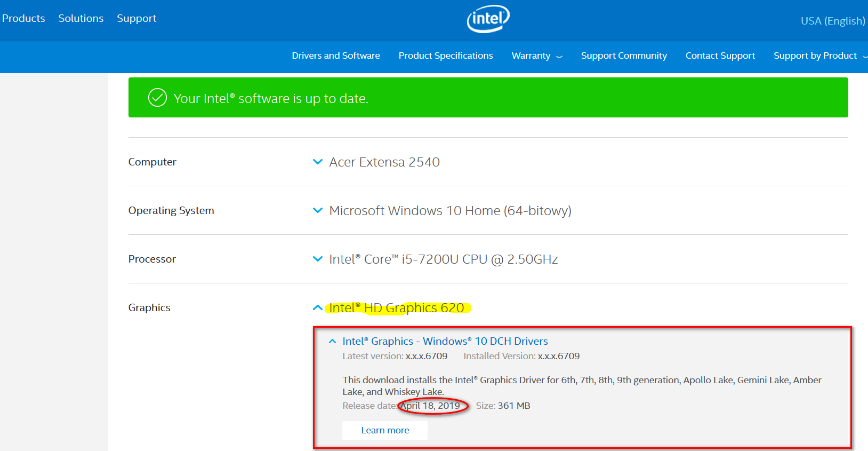Change the USA (English) region setting
This screenshot has height=451, width=868.
pyautogui.click(x=833, y=21)
